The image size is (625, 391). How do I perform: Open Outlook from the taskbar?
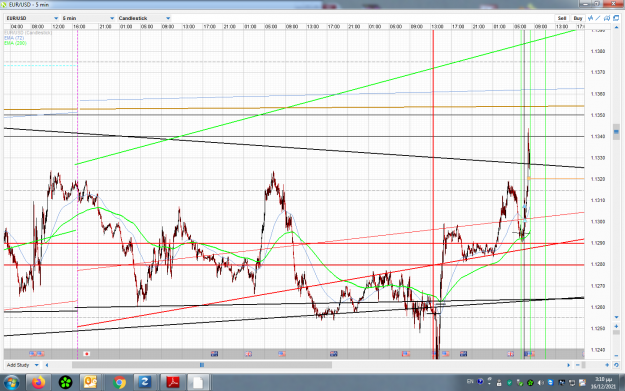tap(91, 383)
